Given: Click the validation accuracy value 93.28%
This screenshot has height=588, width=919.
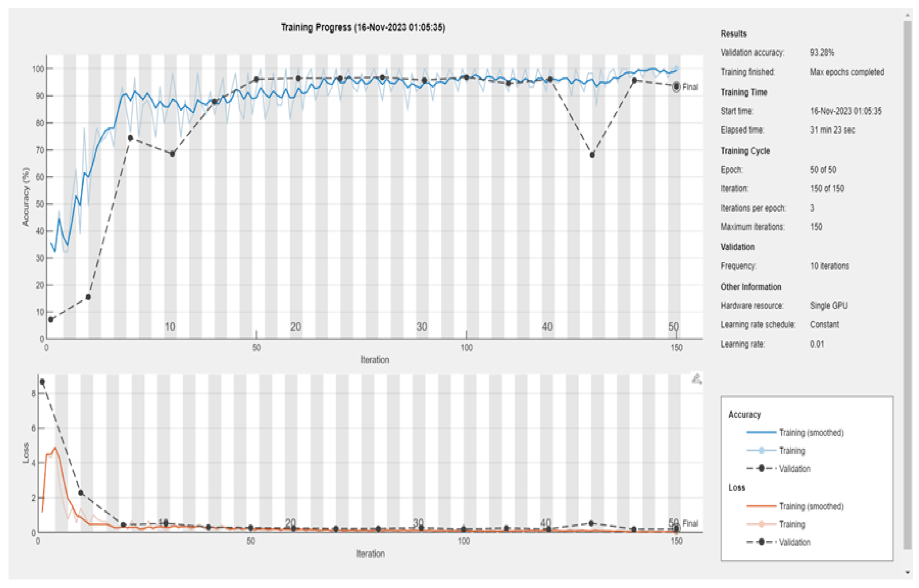Looking at the screenshot, I should tap(822, 53).
